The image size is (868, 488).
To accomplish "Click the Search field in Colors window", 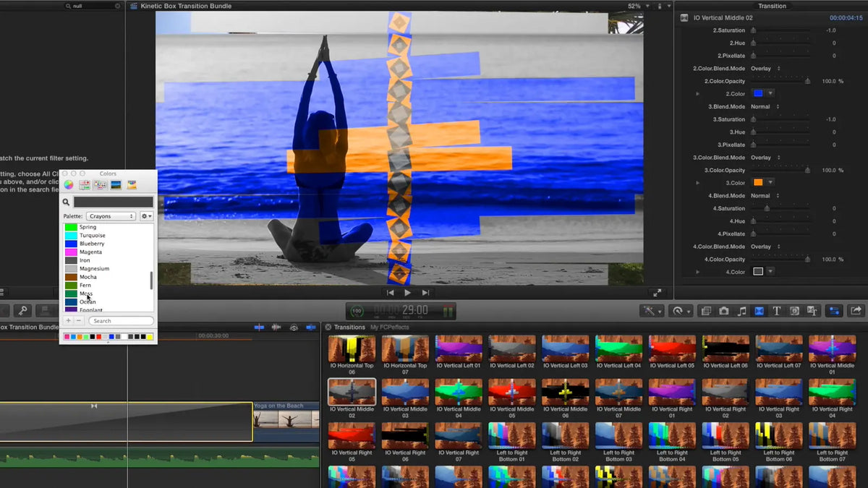I will (x=121, y=320).
